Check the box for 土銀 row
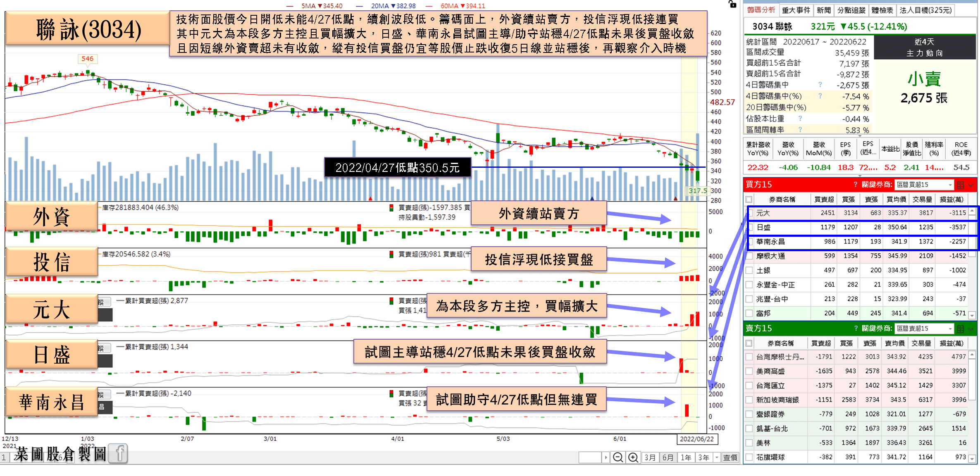The width and height of the screenshot is (980, 476). pos(749,271)
